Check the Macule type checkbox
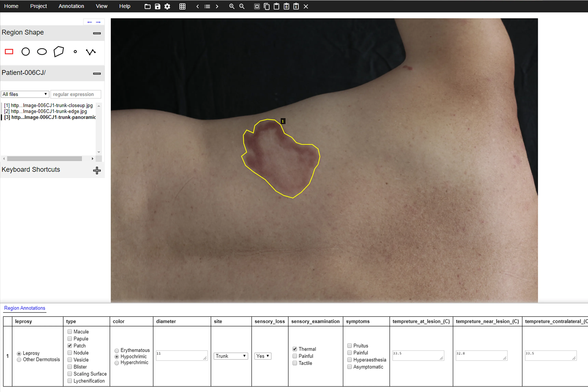 click(x=70, y=331)
